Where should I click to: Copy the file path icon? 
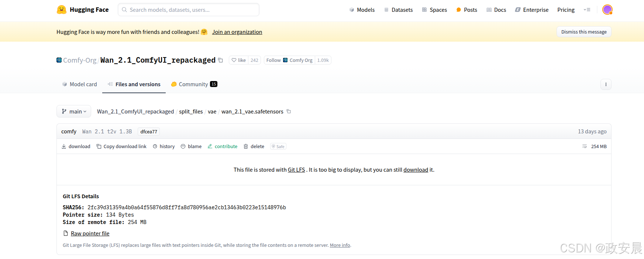click(289, 111)
